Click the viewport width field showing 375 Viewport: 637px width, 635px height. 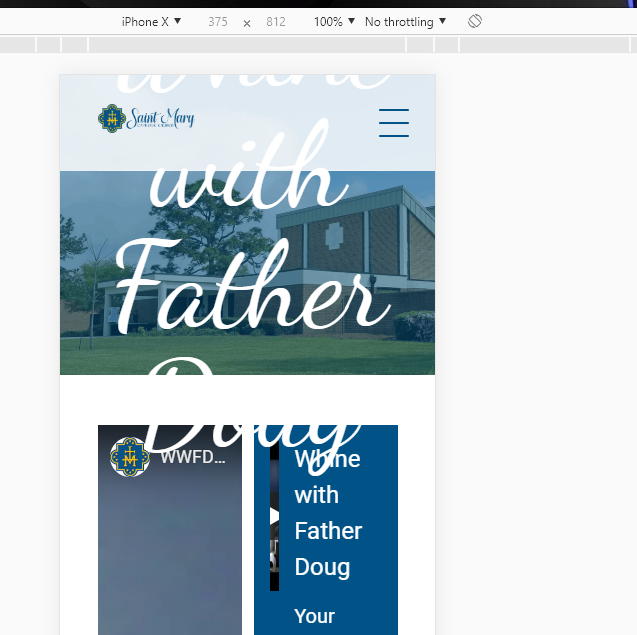(x=218, y=22)
